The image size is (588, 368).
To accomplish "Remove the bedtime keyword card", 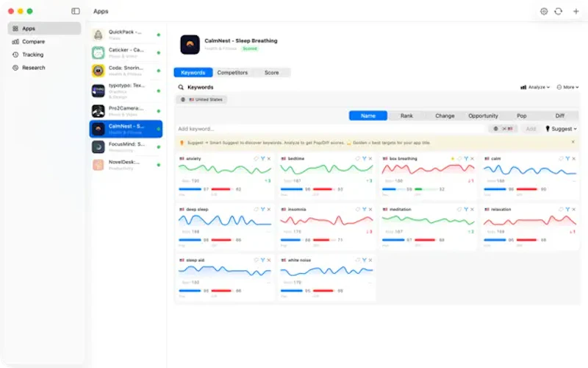I will coord(370,158).
